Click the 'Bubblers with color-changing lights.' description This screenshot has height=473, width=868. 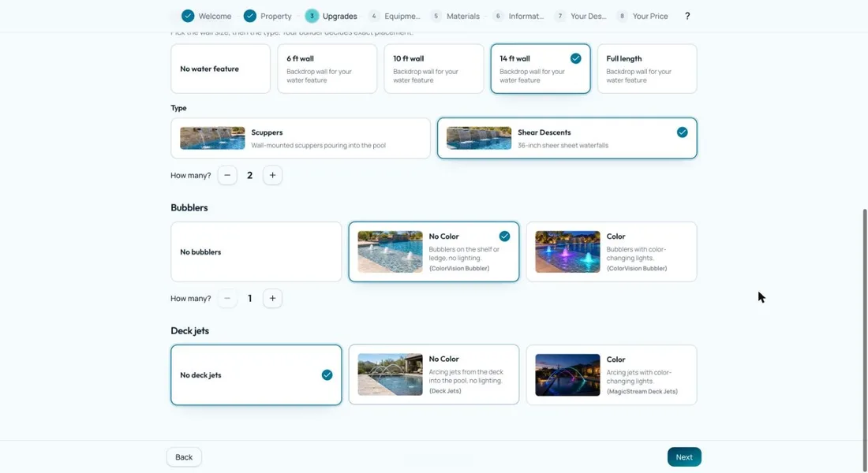(637, 253)
